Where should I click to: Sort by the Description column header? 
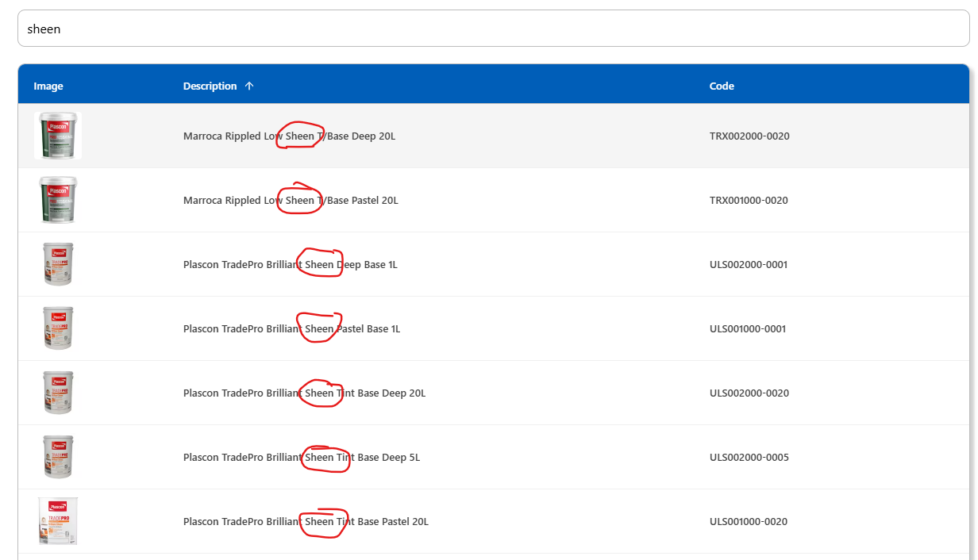(x=210, y=86)
